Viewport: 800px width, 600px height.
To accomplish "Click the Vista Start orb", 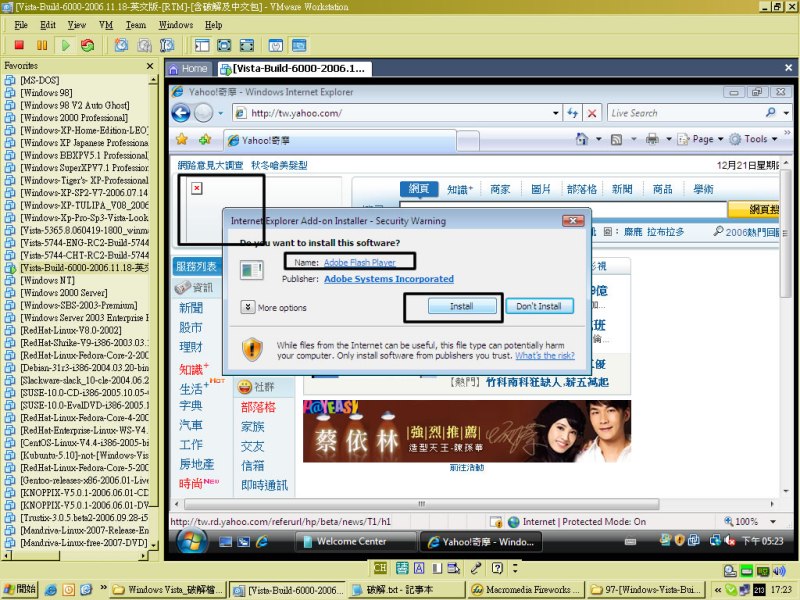I will [191, 541].
